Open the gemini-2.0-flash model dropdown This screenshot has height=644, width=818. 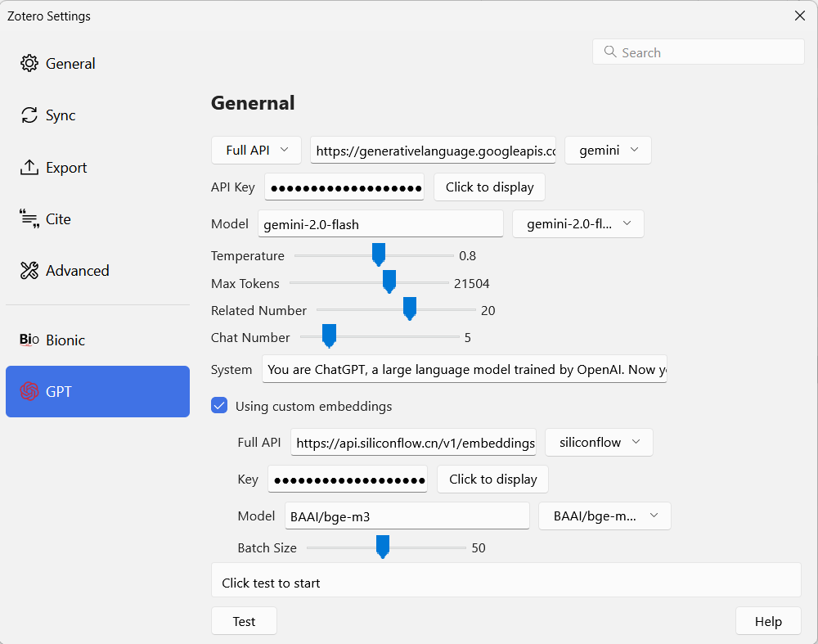point(578,224)
